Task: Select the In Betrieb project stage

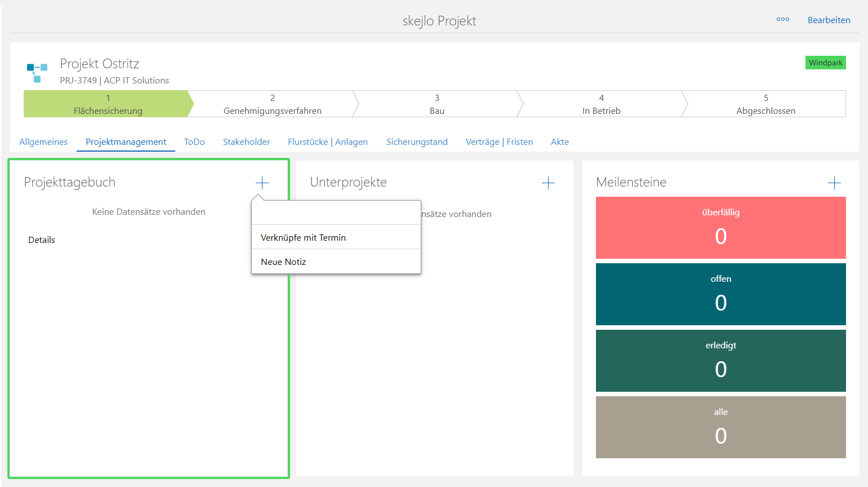Action: tap(601, 104)
